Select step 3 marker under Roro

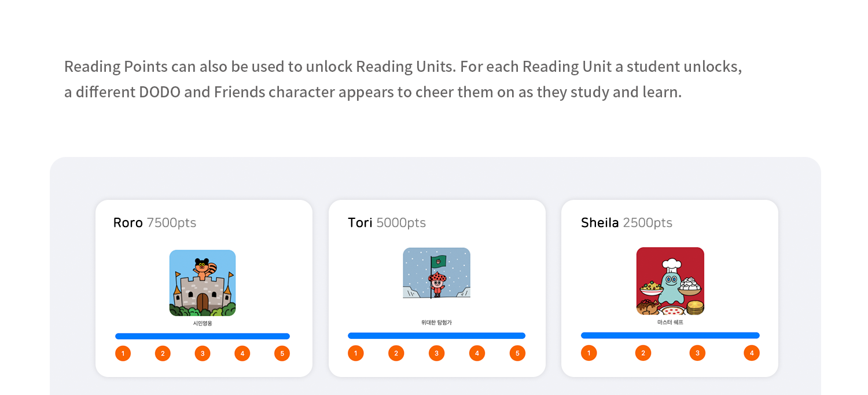203,353
